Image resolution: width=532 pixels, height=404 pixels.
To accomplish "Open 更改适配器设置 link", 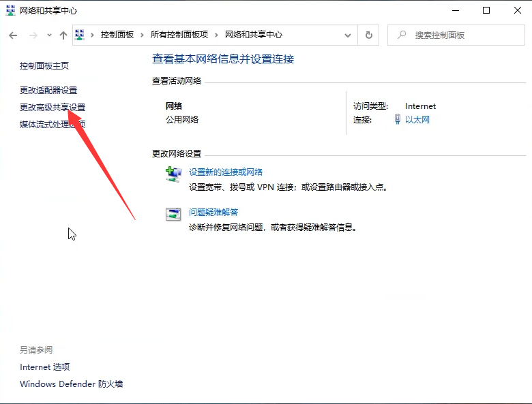I will point(48,90).
